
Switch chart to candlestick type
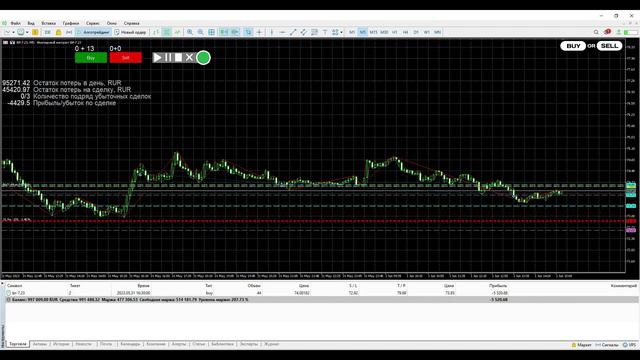[x=167, y=32]
